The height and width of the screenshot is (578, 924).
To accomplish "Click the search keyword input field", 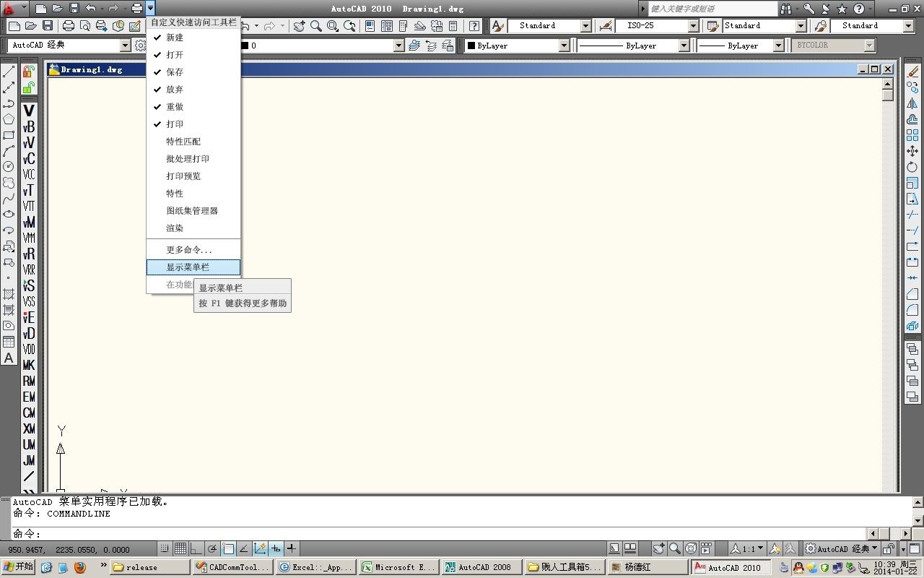I will pos(711,9).
